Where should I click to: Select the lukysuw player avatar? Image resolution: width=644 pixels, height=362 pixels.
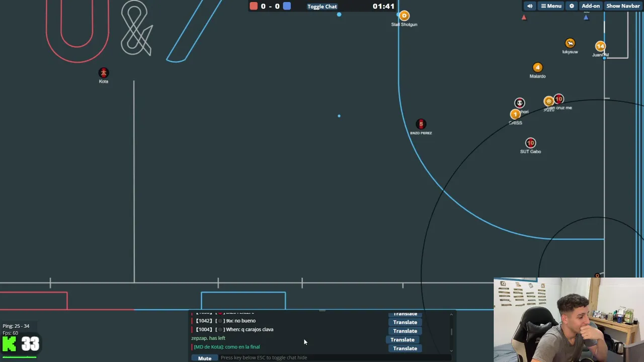click(x=570, y=43)
